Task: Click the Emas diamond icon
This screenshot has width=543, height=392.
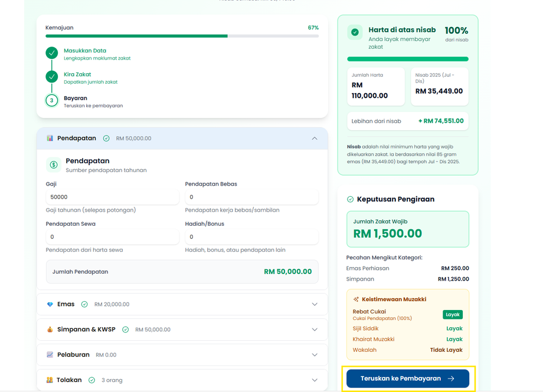Action: click(50, 304)
